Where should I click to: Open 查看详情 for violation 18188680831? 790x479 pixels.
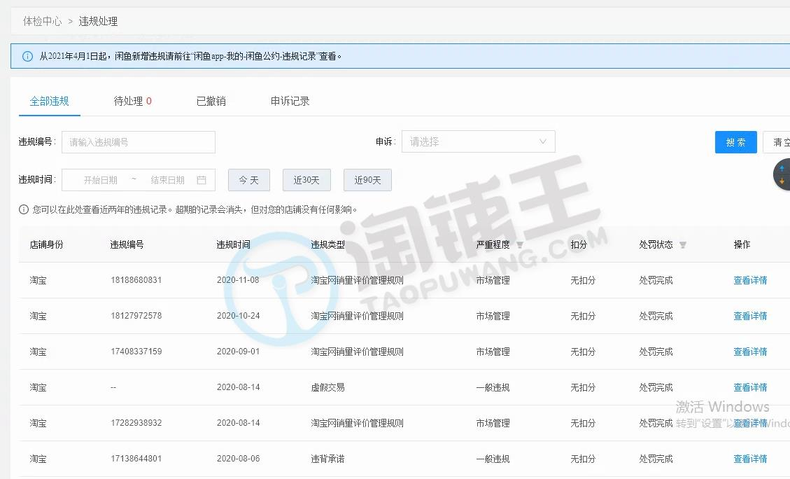750,280
